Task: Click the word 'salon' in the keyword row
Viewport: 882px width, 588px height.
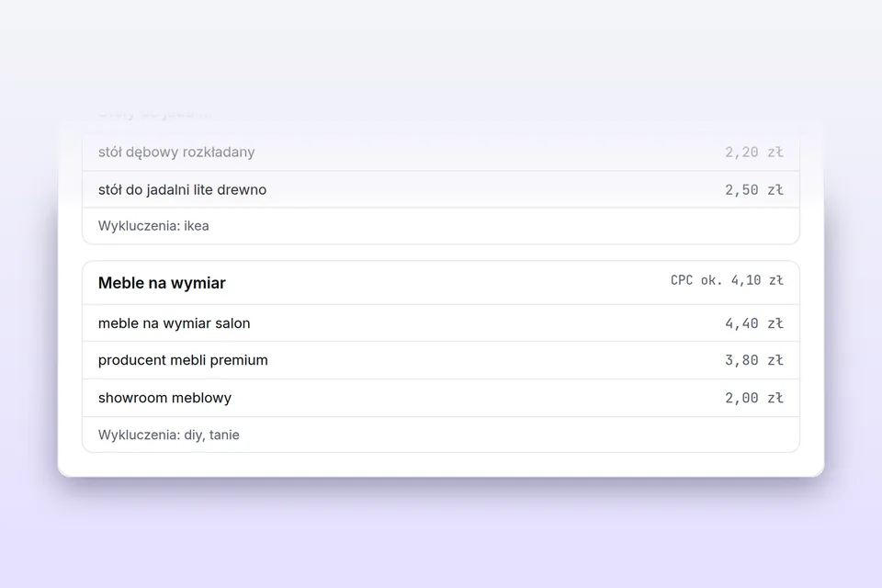Action: [x=232, y=323]
